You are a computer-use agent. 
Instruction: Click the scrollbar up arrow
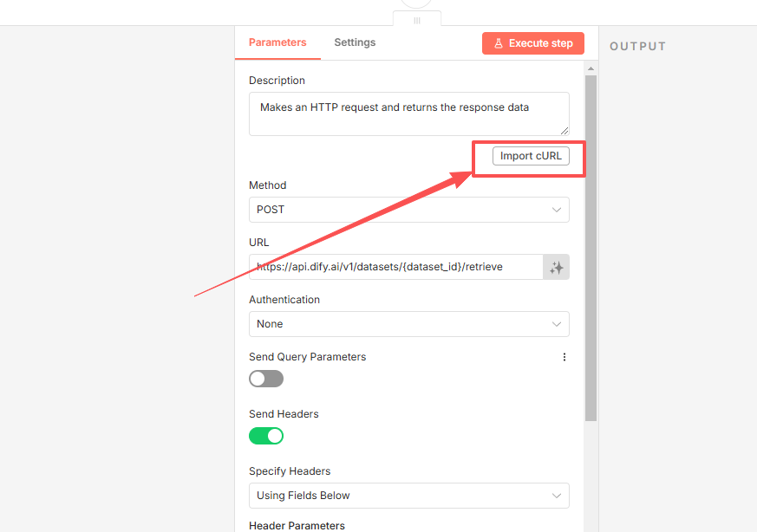[591, 68]
